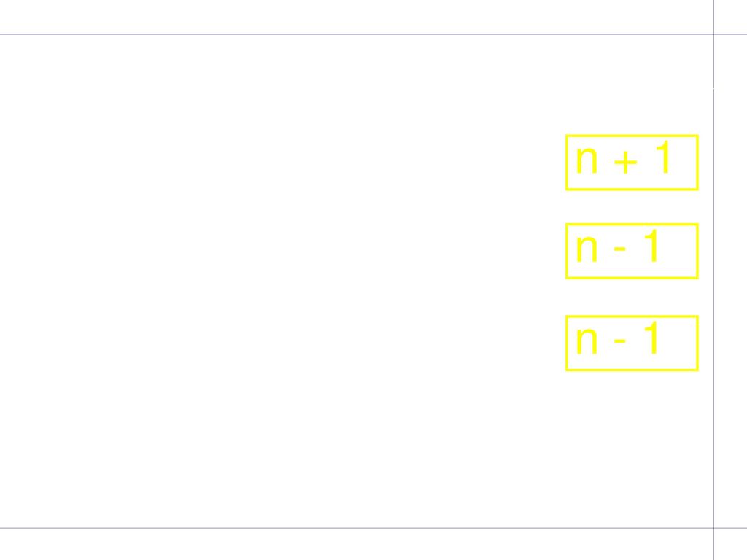Click the top yellow border of the "n + 1" box
This screenshot has height=560, width=747.
click(632, 136)
